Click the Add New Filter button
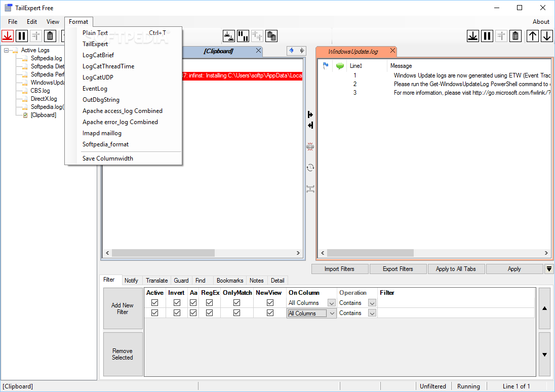Viewport: 555px width, 392px height. pos(123,308)
